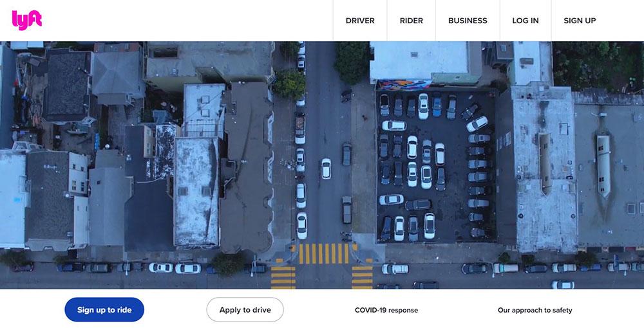The width and height of the screenshot is (644, 328).
Task: Click the pink Lyft logo
Action: pyautogui.click(x=26, y=20)
